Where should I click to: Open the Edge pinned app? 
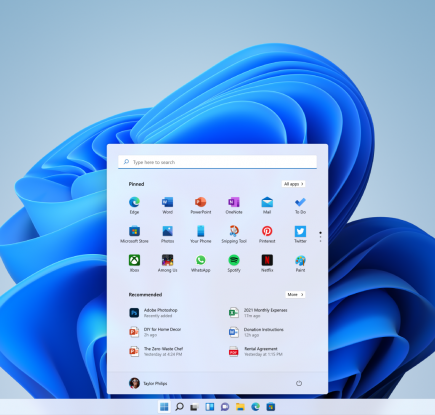[x=134, y=205]
